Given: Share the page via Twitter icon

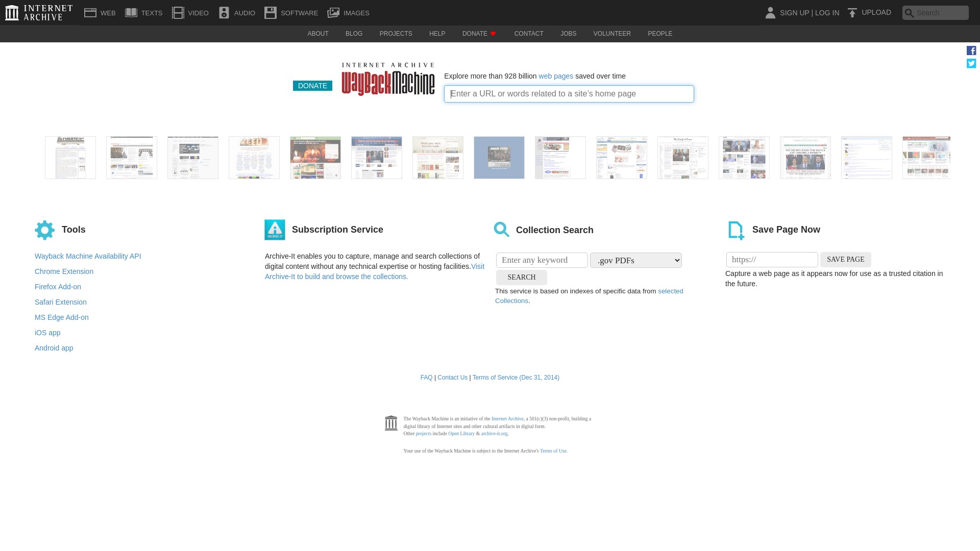Looking at the screenshot, I should coord(971,63).
